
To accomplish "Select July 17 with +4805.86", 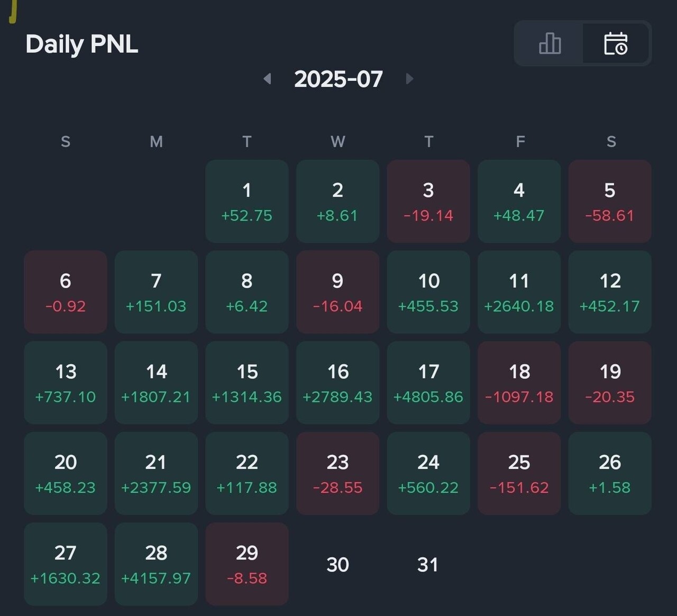I will click(428, 382).
